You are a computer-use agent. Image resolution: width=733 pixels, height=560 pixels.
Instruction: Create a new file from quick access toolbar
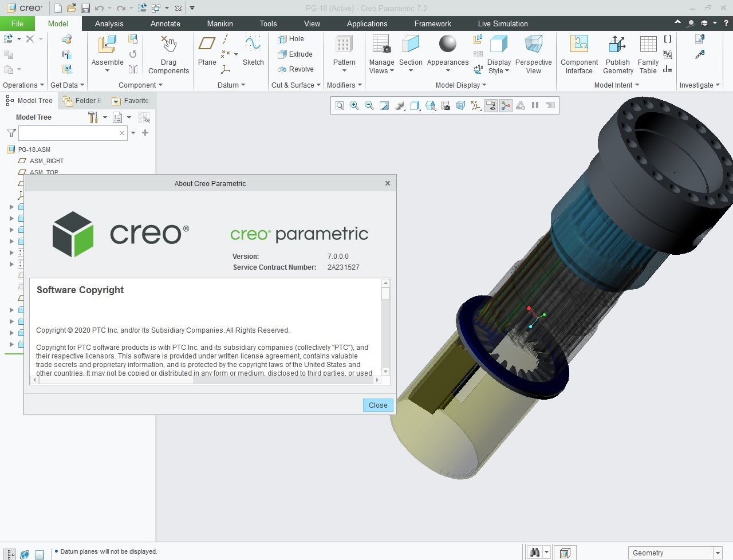point(58,8)
